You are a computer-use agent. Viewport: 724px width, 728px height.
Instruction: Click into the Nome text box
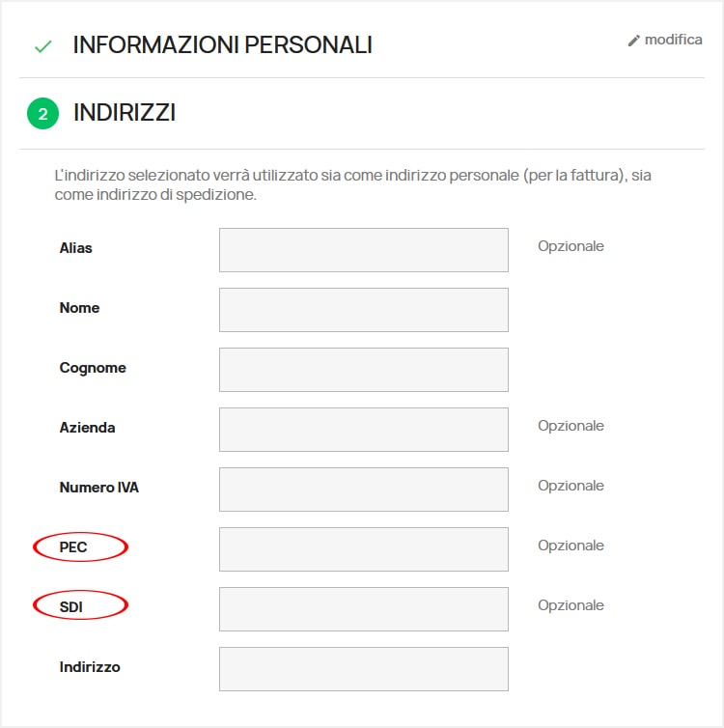(x=363, y=310)
